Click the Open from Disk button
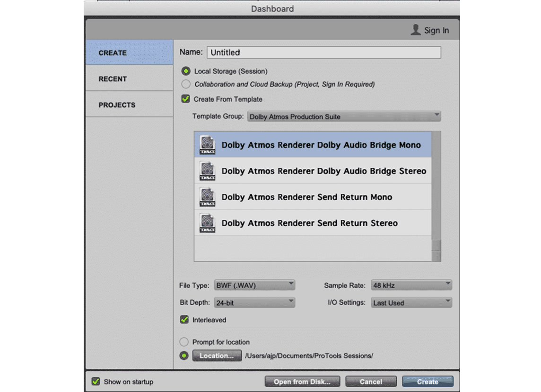Image resolution: width=541 pixels, height=392 pixels. point(302,382)
